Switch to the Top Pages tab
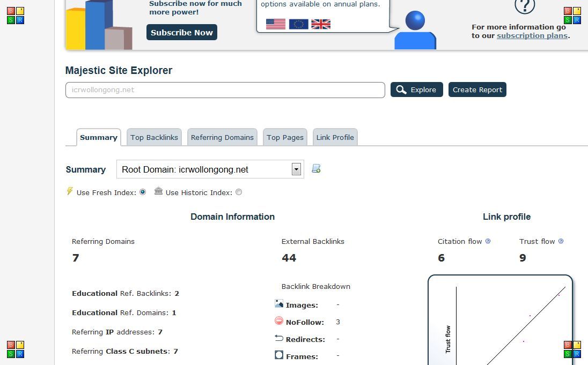 285,137
